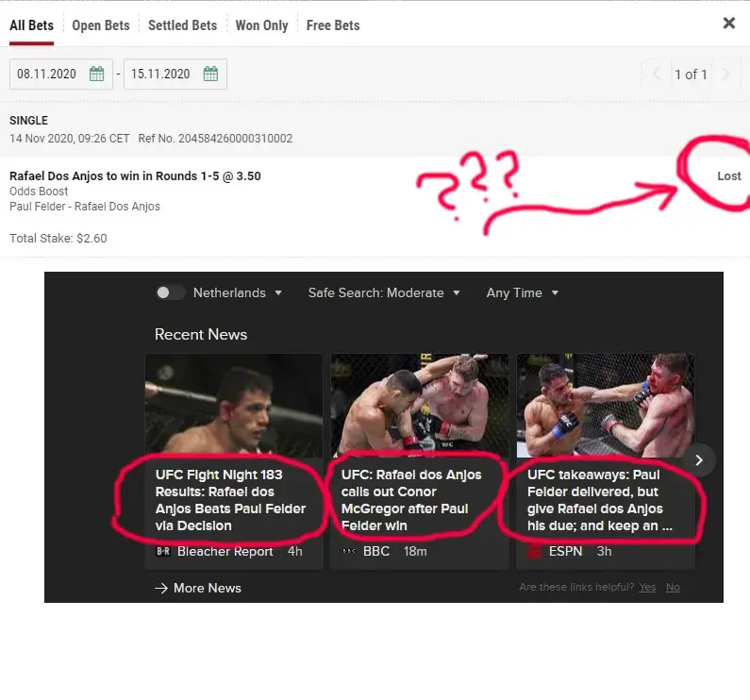The image size is (750, 700).
Task: Open the Bleacher Report news thumbnail
Action: (233, 406)
